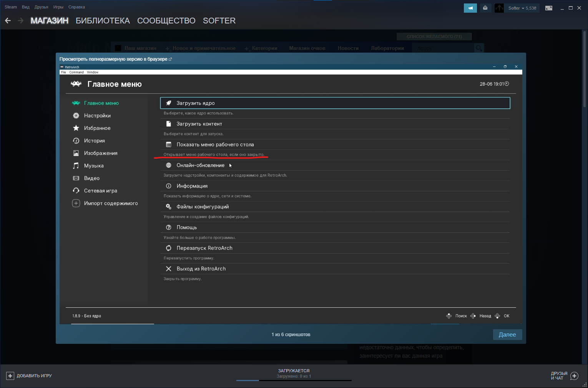The image size is (588, 388).
Task: Open the Steam announcements megaphone icon
Action: tap(470, 8)
